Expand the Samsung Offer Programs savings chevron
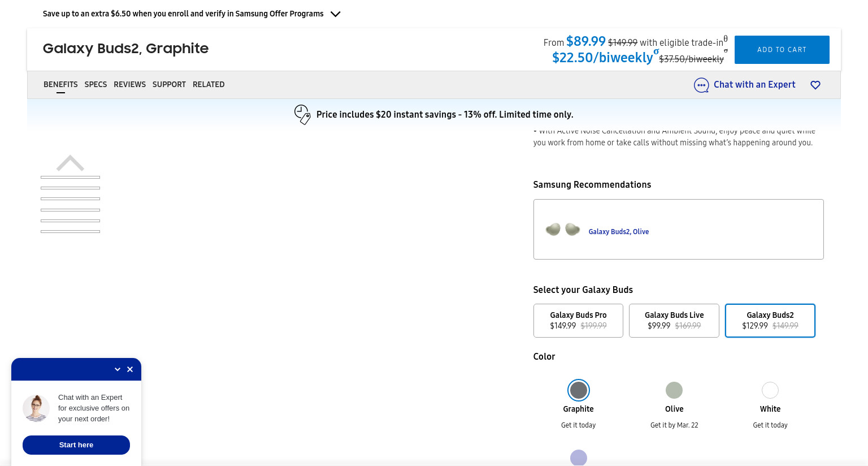 [x=336, y=14]
